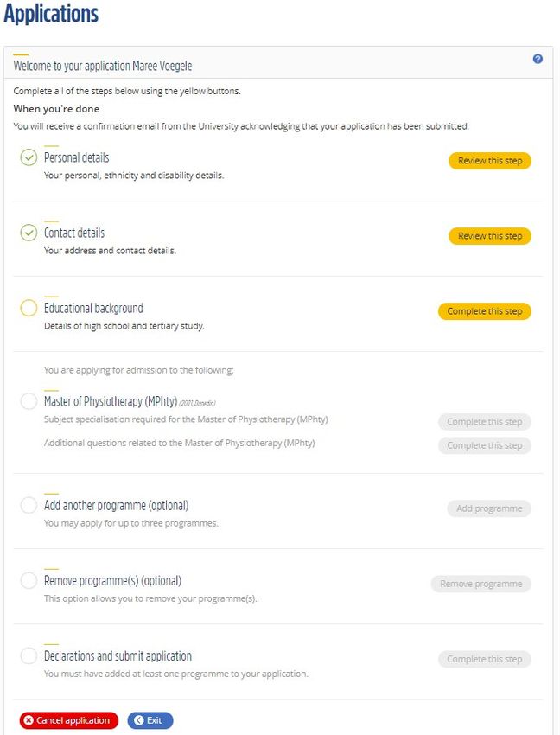
Task: Click the blue help question mark icon
Action: (x=538, y=59)
